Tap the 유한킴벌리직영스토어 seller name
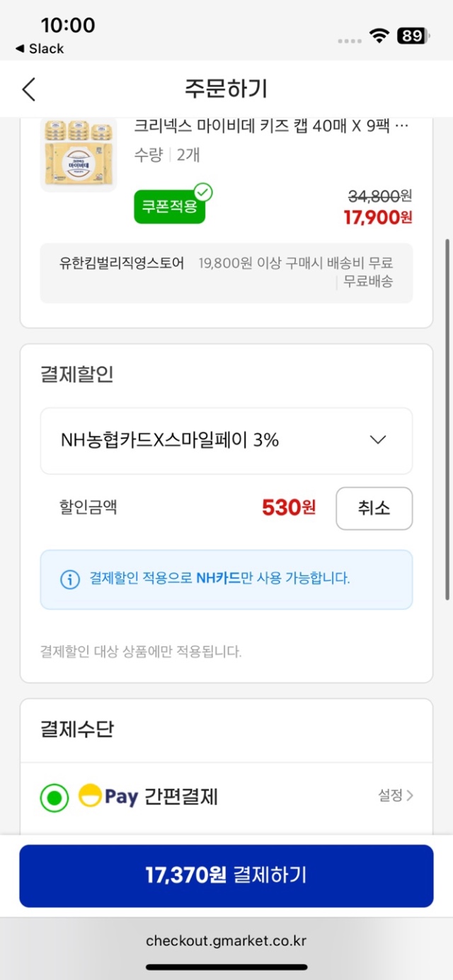This screenshot has width=453, height=980. tap(122, 263)
